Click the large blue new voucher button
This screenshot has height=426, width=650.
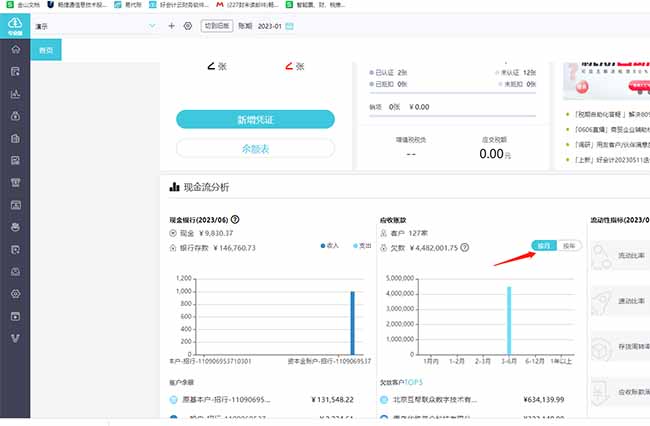tap(255, 119)
